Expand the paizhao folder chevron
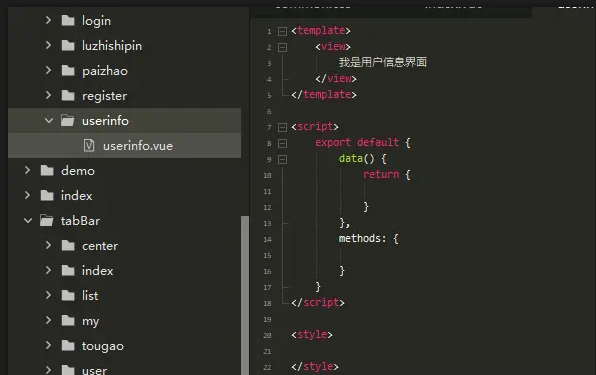Screen dimensions: 596x375 (48, 70)
